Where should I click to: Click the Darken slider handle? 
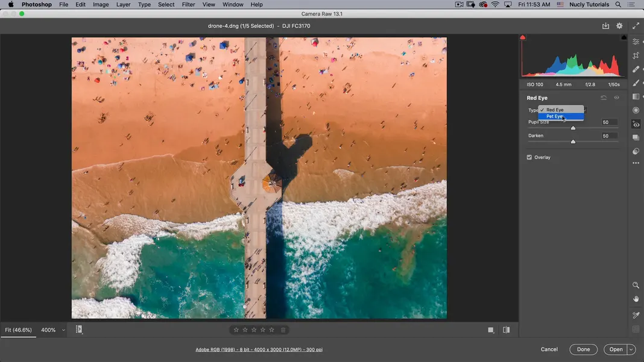[573, 142]
